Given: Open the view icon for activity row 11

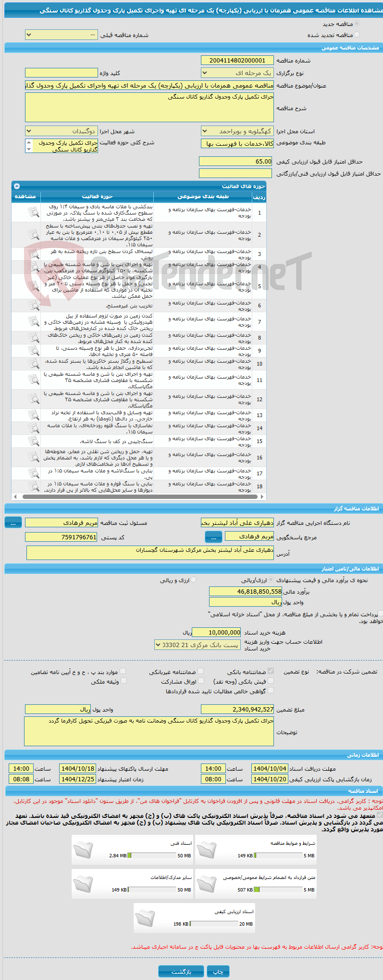Looking at the screenshot, I should (33, 380).
